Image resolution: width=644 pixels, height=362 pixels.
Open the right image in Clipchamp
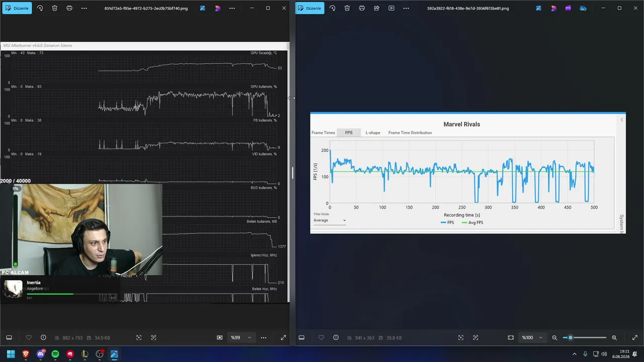(x=568, y=8)
